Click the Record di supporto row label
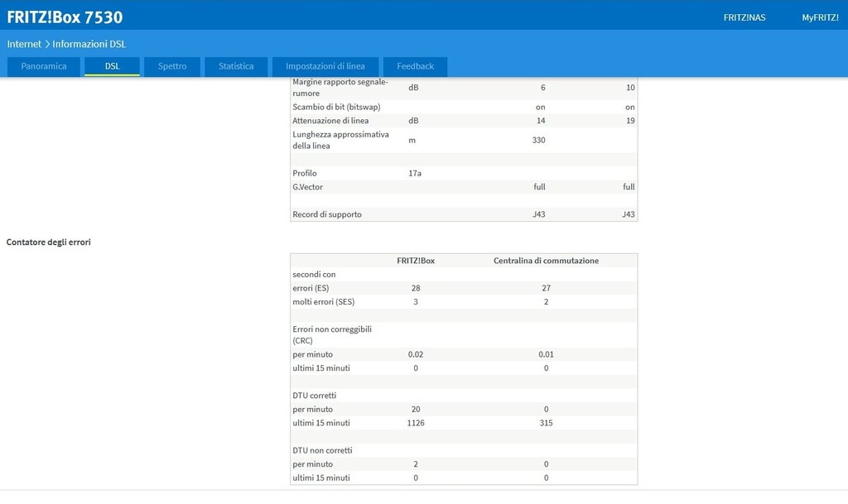This screenshot has width=848, height=504. click(327, 214)
